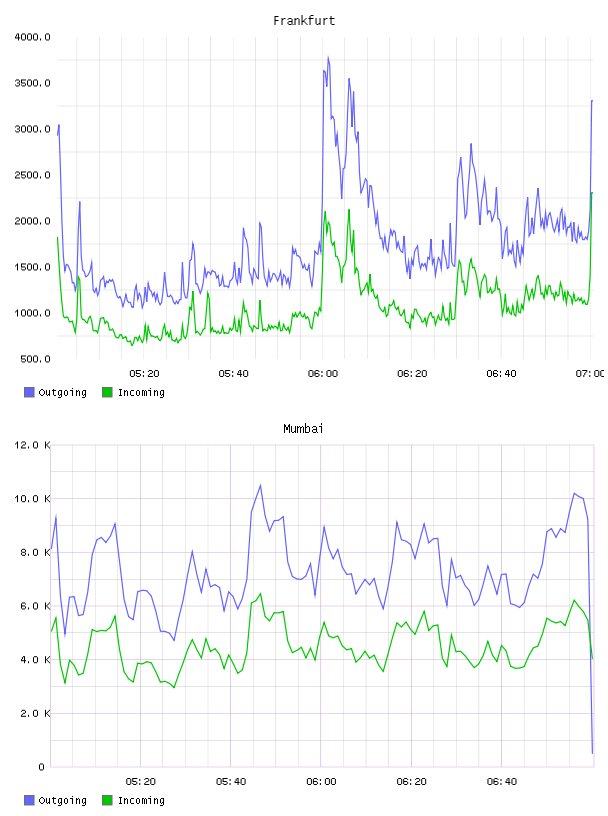
Task: Click Mumbai outgoing peak near 05:47
Action: [x=260, y=486]
